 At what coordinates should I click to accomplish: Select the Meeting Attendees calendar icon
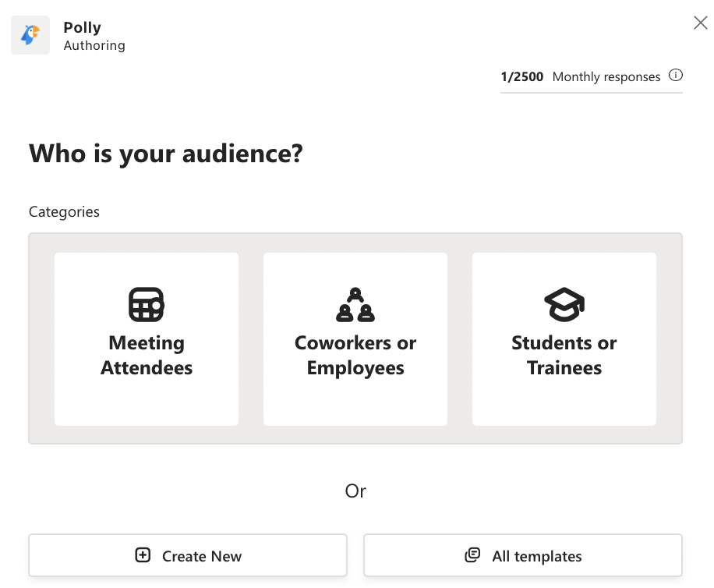[147, 303]
